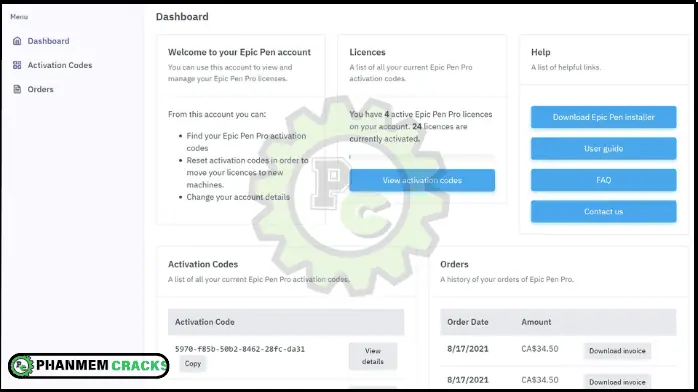Copy activation code 5970-f85b
Image resolution: width=698 pixels, height=392 pixels.
click(x=193, y=364)
